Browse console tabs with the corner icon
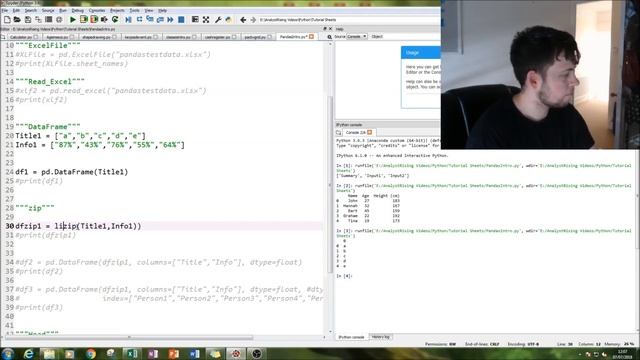This screenshot has height=360, width=640. [x=338, y=132]
